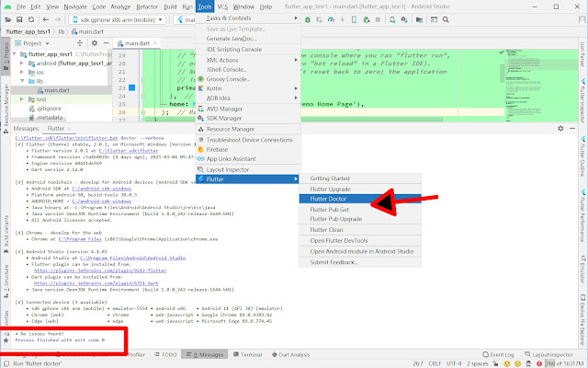Open the Help menu

pyautogui.click(x=266, y=6)
